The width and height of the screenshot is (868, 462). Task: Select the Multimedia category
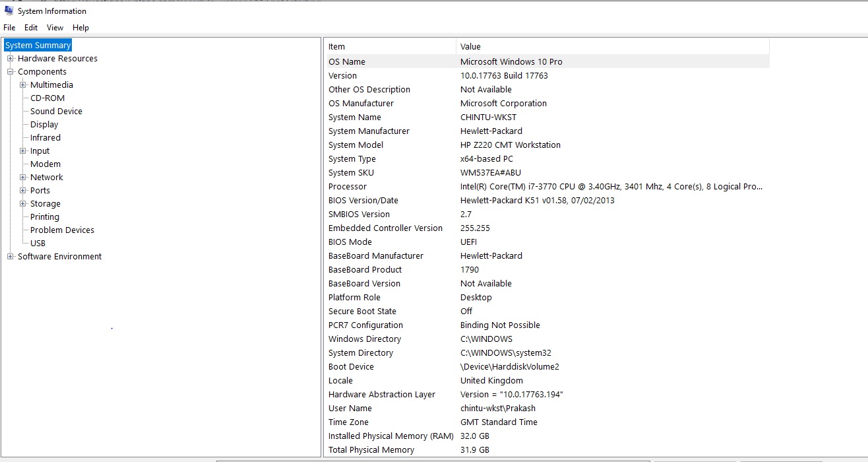pyautogui.click(x=51, y=85)
